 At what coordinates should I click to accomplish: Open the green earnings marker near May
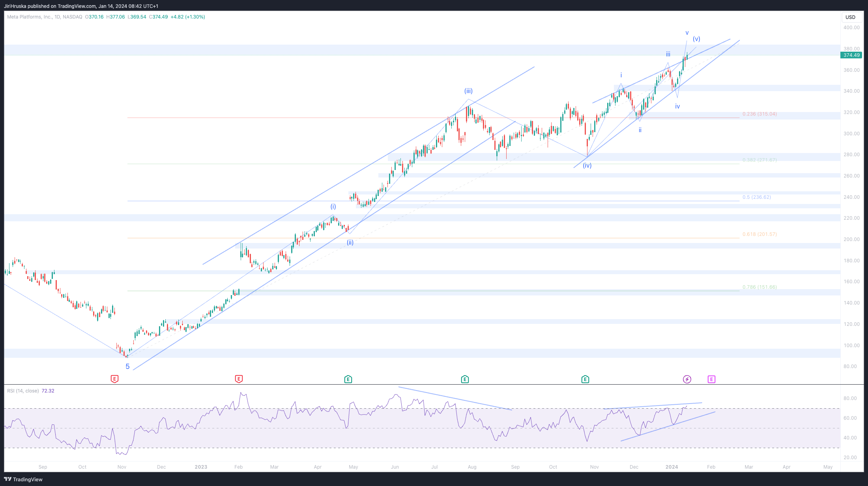pyautogui.click(x=348, y=379)
